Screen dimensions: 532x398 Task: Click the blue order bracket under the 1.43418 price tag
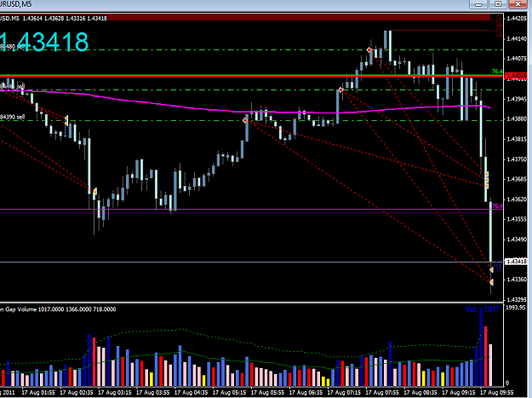(x=500, y=266)
